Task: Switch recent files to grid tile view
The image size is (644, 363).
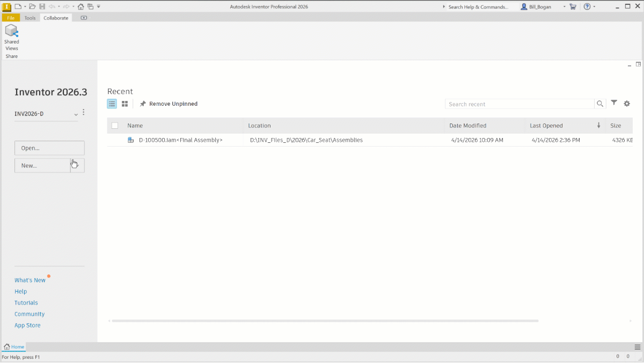Action: (x=125, y=104)
